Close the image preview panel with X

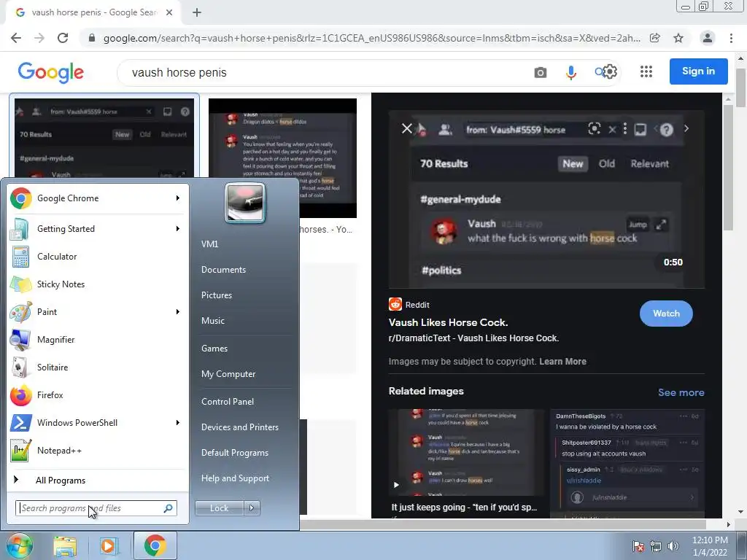click(407, 128)
